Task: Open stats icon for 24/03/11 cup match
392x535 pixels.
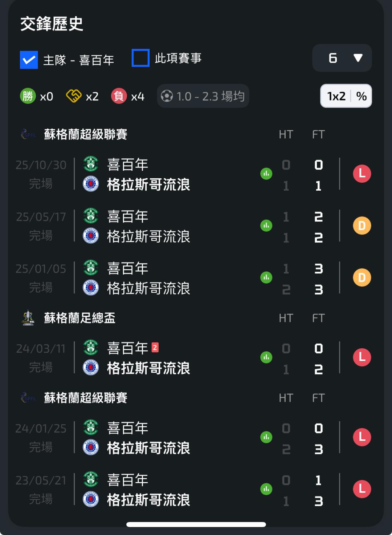Action: point(266,357)
